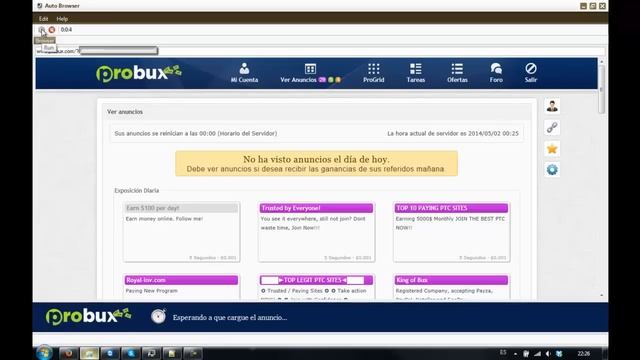Click the scrollbar down arrow
The image size is (640, 360).
[602, 295]
